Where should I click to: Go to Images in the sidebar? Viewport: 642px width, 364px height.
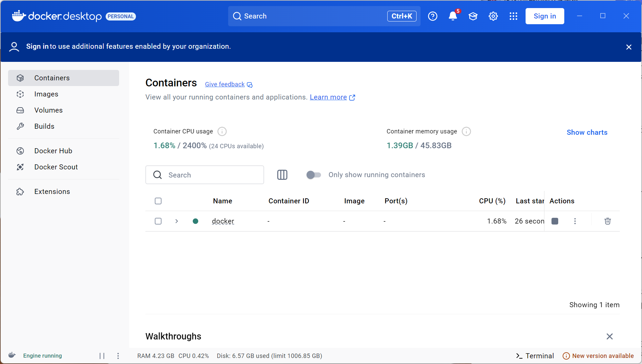[x=64, y=94]
